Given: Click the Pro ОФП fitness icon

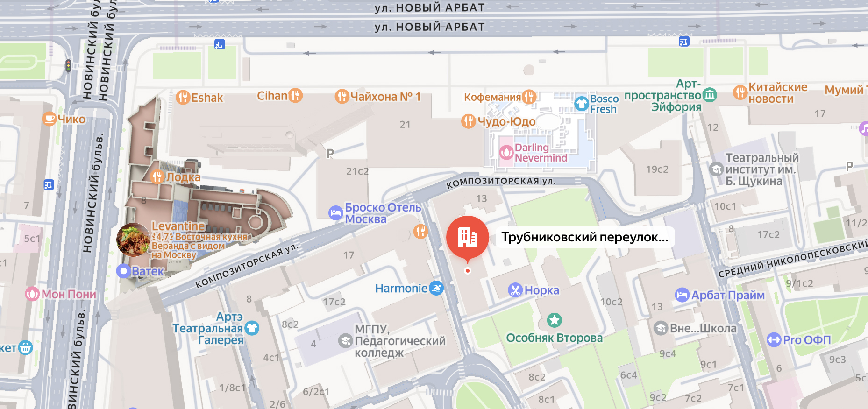Looking at the screenshot, I should (774, 339).
